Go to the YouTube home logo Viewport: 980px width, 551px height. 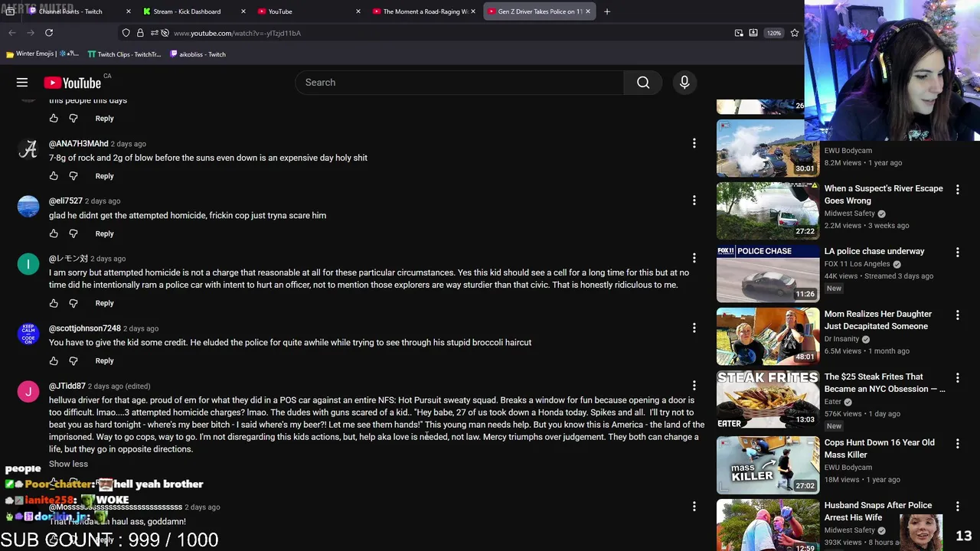72,83
